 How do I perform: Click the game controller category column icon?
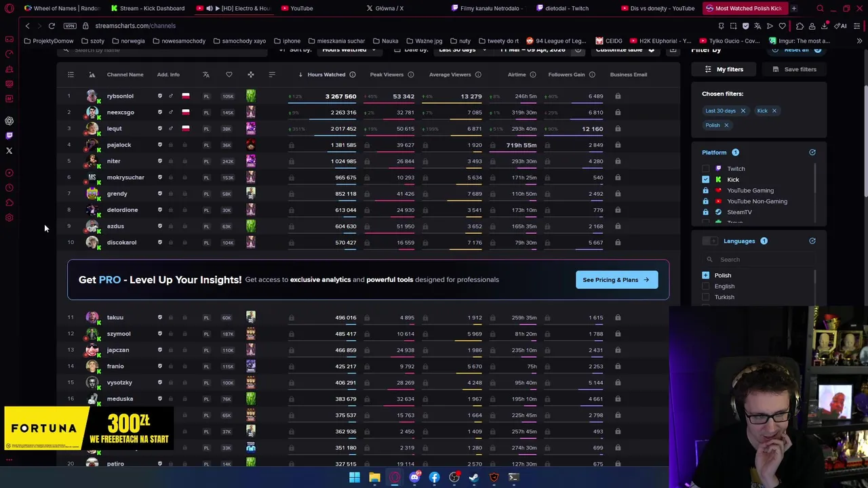(250, 75)
